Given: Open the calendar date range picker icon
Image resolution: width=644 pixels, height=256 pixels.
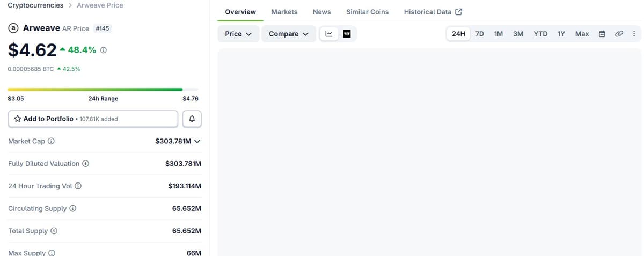Looking at the screenshot, I should 602,34.
